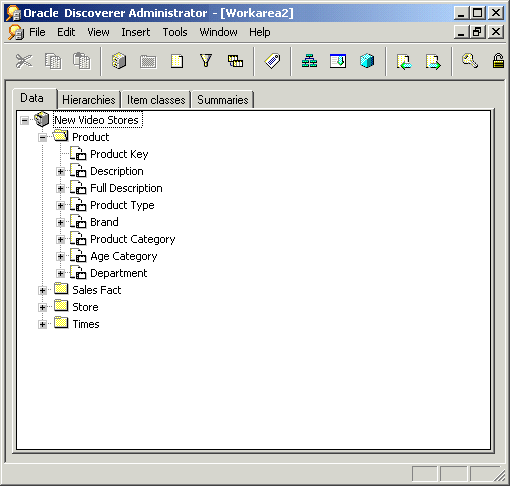Click the New Video Stores business area icon
Image resolution: width=510 pixels, height=486 pixels.
(42, 119)
